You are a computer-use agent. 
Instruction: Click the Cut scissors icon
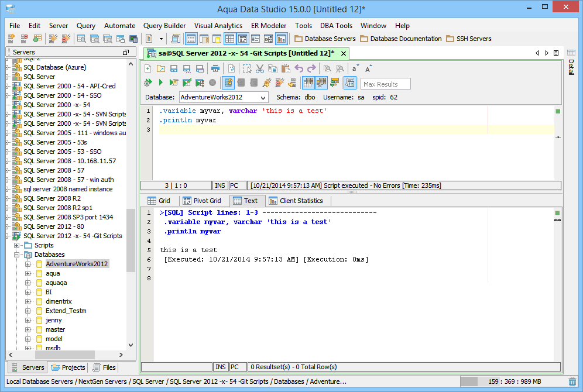pyautogui.click(x=260, y=68)
